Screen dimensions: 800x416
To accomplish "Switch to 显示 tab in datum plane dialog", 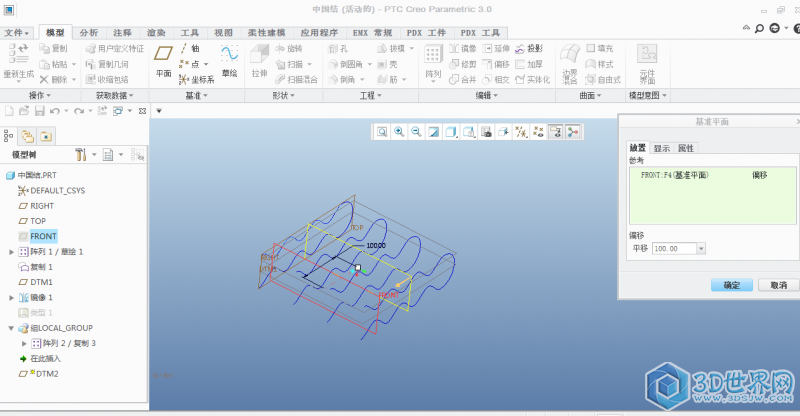I will [662, 148].
